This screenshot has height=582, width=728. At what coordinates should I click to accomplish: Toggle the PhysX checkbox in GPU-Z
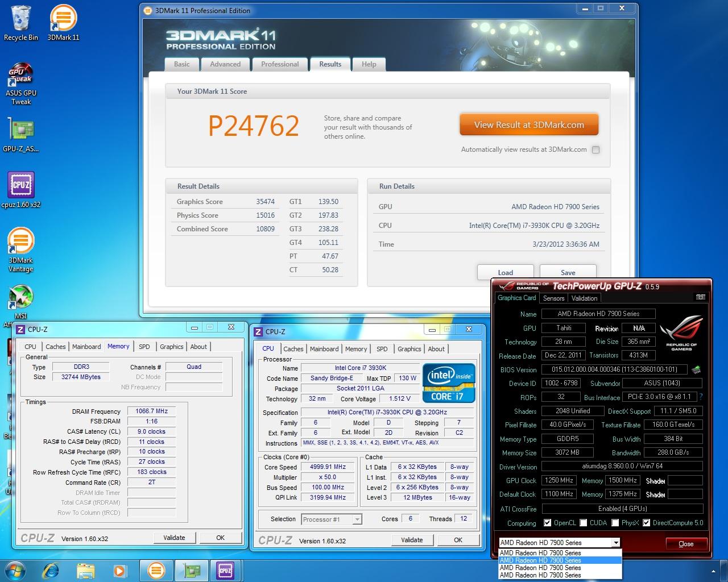614,523
